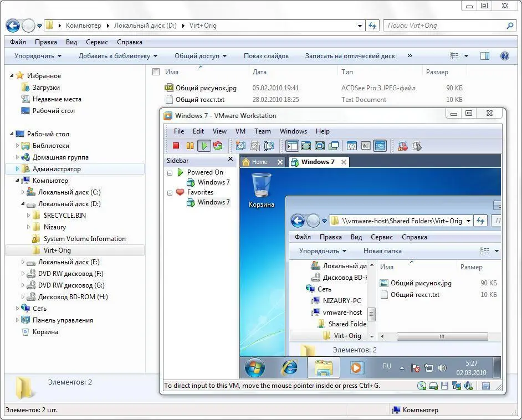Click Новая папка in guest Explorer

(382, 251)
